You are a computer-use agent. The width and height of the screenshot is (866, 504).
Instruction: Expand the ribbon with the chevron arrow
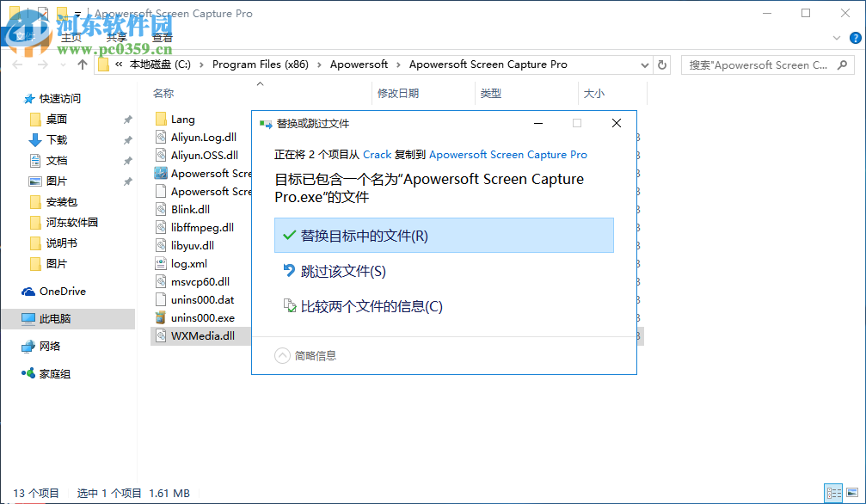pos(836,38)
